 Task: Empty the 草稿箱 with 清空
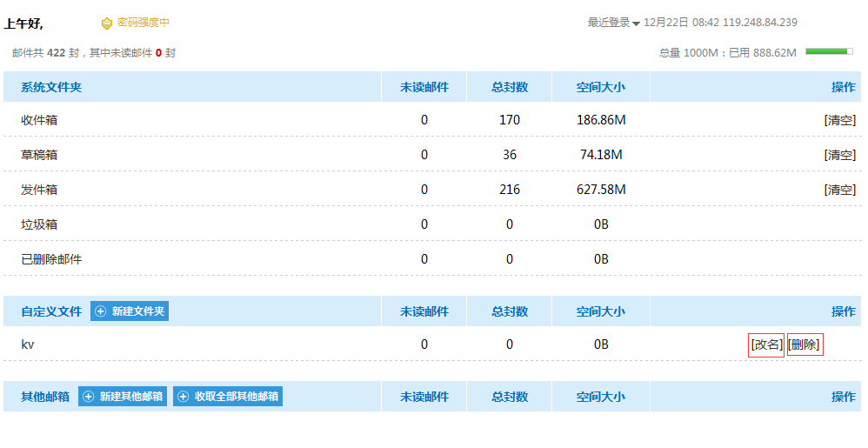coord(839,155)
